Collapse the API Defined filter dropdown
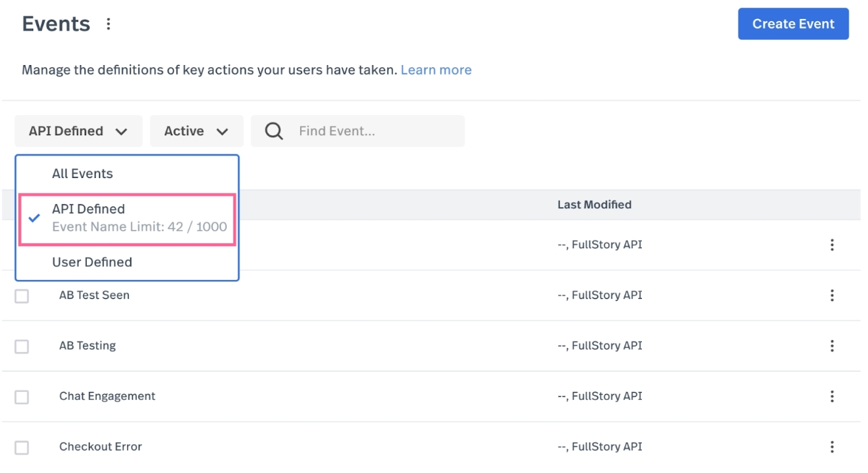Viewport: 868px width, 473px height. pyautogui.click(x=78, y=131)
